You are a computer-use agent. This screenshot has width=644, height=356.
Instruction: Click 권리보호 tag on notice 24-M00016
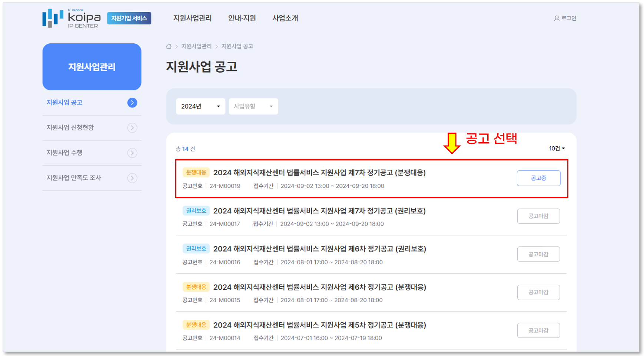pos(196,249)
